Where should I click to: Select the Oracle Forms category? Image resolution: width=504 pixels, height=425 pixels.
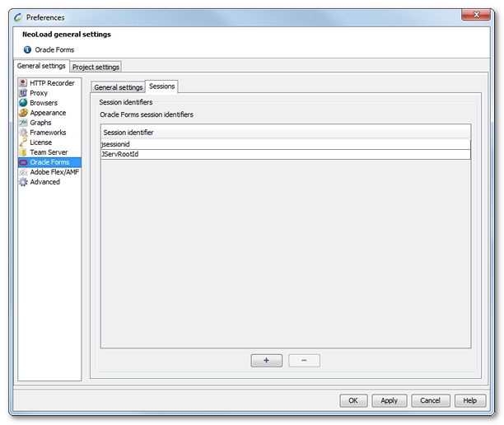coord(49,162)
